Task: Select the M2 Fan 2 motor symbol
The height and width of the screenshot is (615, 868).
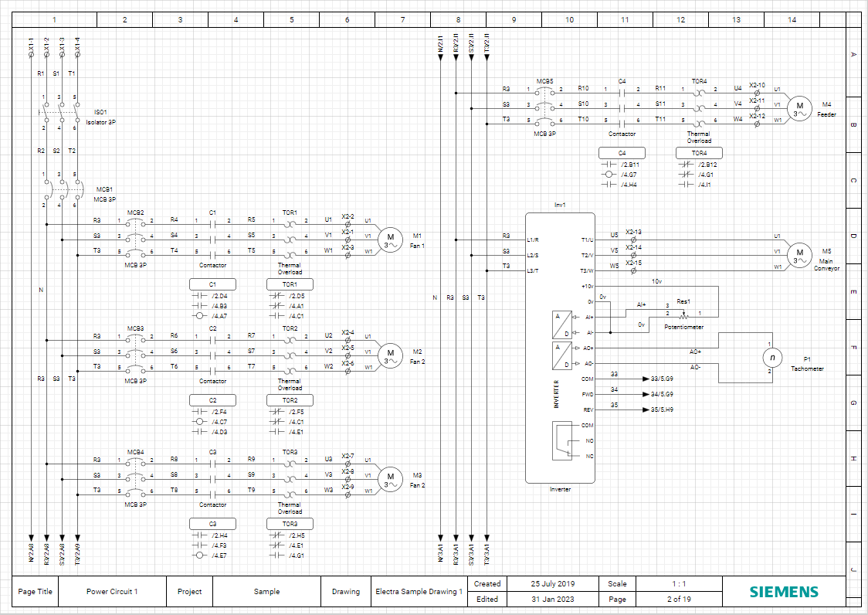Action: pyautogui.click(x=390, y=355)
